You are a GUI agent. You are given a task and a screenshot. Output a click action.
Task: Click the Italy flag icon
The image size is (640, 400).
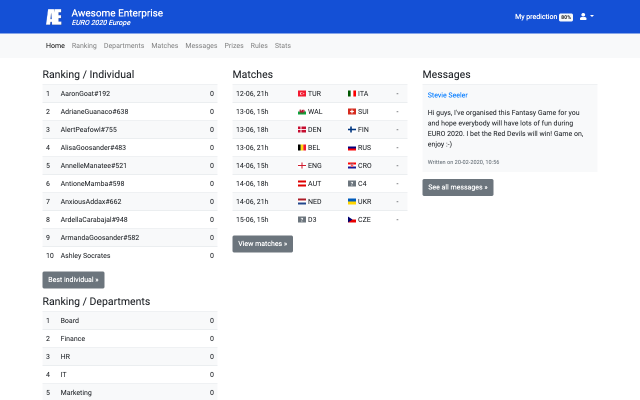[x=351, y=93]
